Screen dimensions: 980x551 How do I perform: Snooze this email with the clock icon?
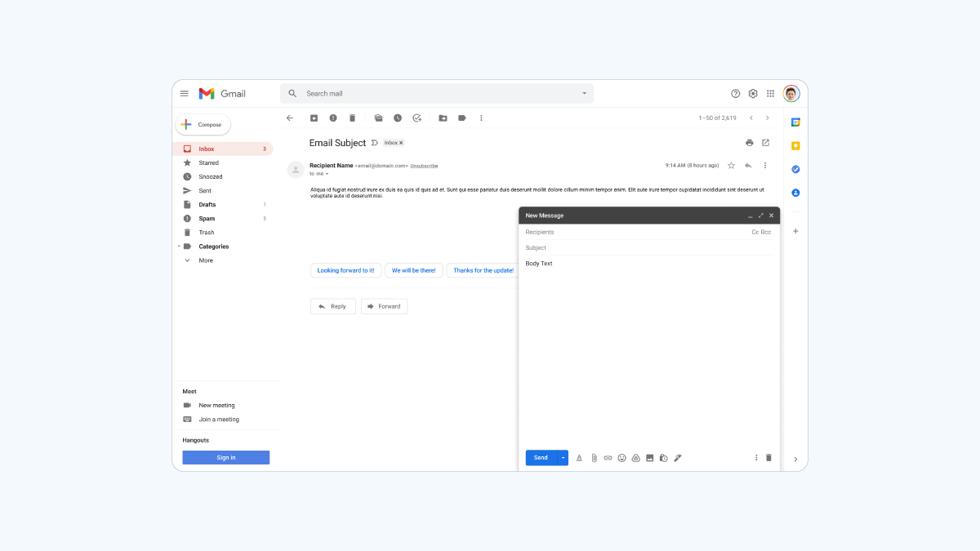click(398, 118)
